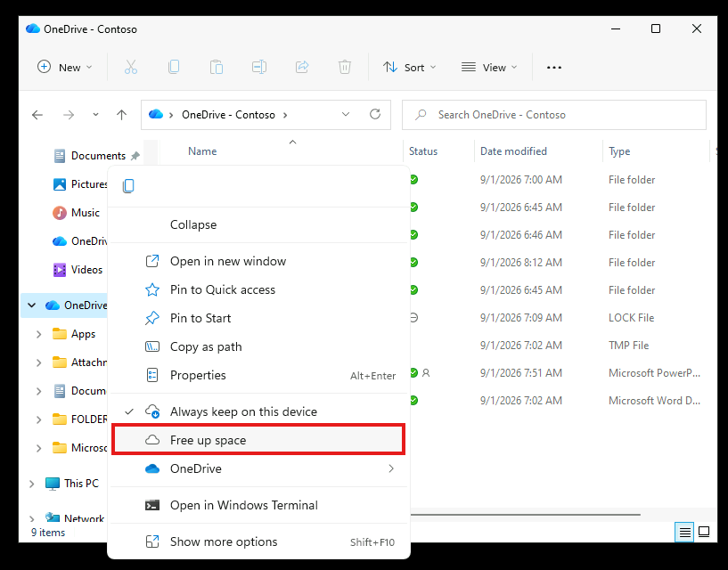
Task: Choose Free up space menu item
Action: [x=258, y=440]
